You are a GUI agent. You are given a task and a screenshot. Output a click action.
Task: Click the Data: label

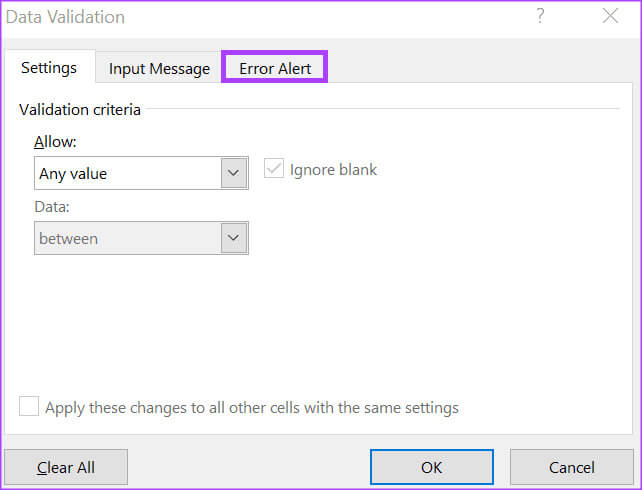(52, 207)
